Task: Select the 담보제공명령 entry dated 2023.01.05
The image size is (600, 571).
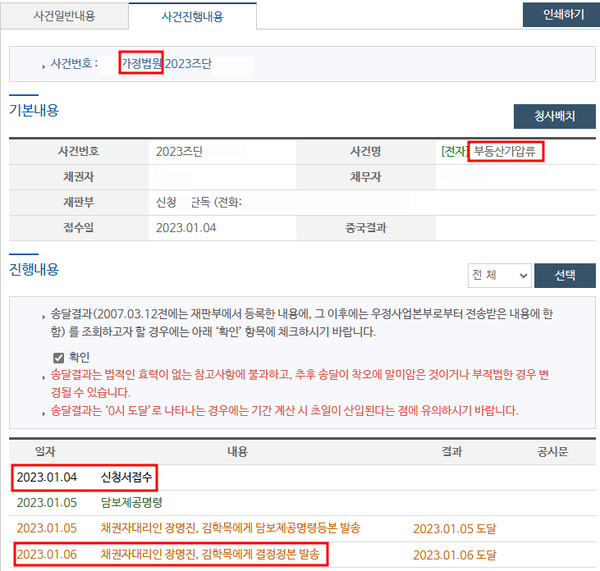Action: point(131,502)
